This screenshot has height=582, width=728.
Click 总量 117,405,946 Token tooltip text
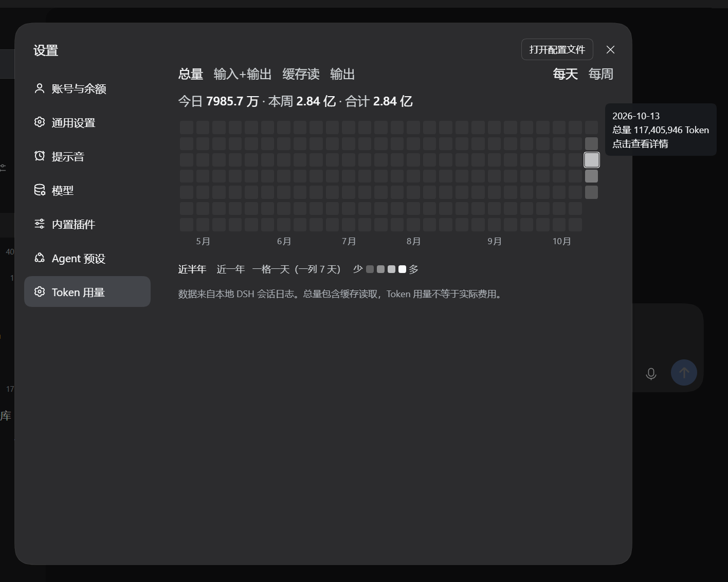[x=661, y=130]
